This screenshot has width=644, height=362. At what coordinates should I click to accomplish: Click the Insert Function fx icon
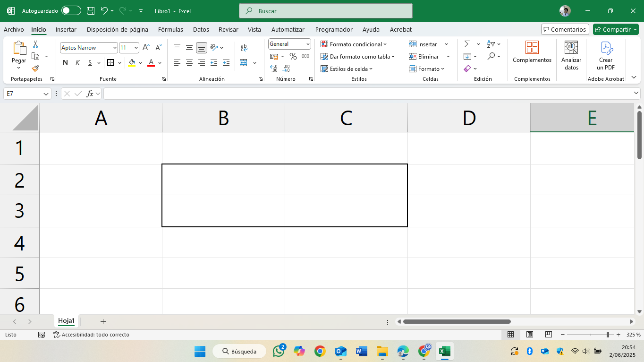tap(90, 94)
